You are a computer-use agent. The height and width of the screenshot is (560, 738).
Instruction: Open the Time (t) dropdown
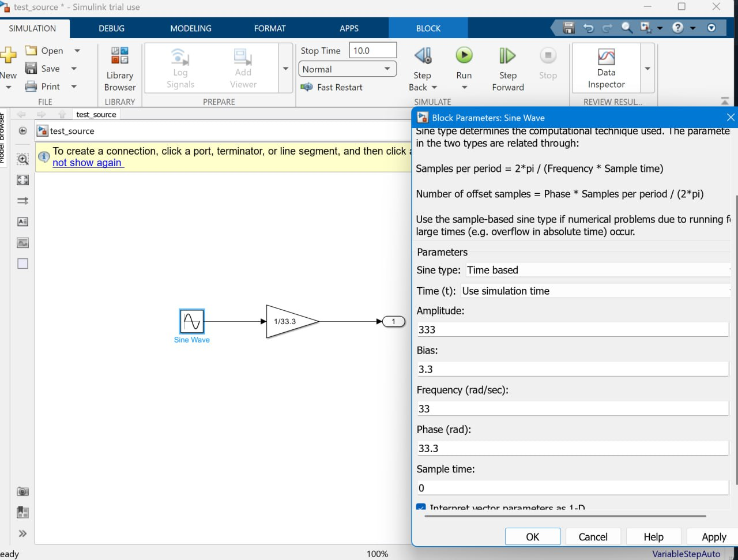click(595, 291)
